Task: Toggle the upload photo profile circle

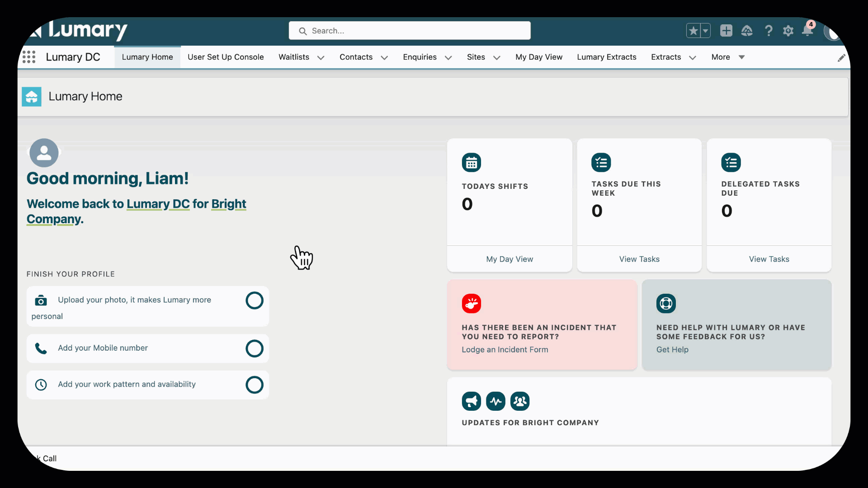Action: pyautogui.click(x=254, y=300)
